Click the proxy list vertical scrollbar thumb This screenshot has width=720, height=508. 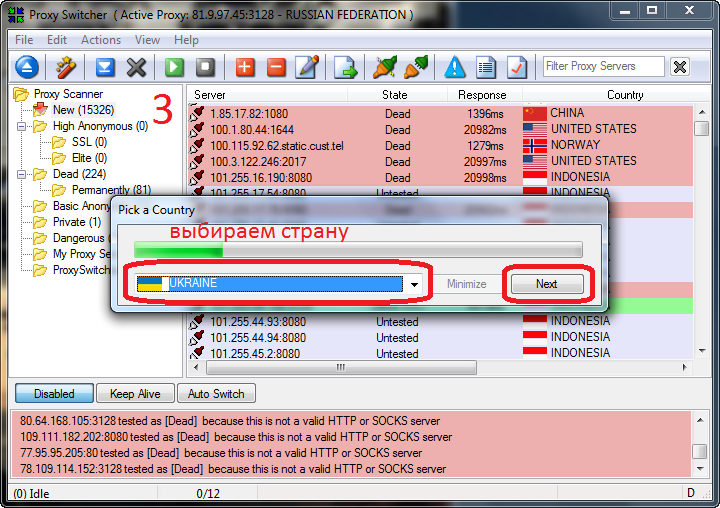[702, 128]
